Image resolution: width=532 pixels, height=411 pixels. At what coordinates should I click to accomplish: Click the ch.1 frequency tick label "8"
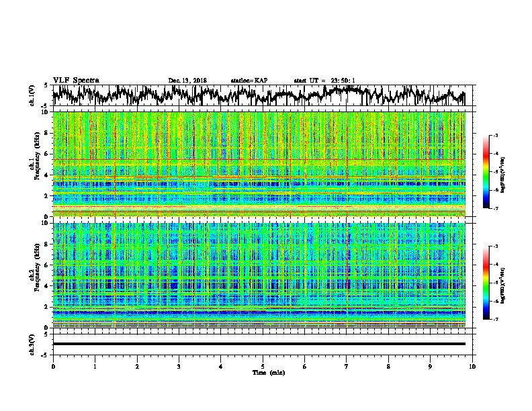click(46, 133)
